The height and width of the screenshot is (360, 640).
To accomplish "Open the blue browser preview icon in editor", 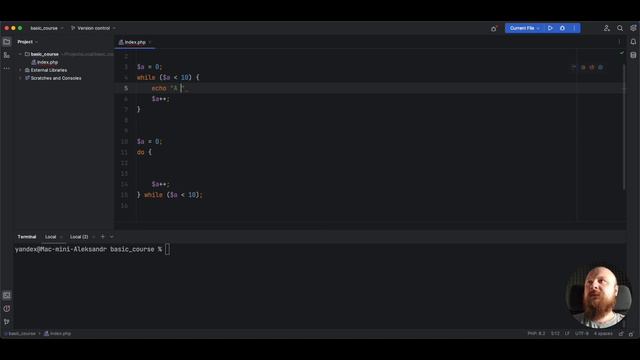I will (600, 67).
